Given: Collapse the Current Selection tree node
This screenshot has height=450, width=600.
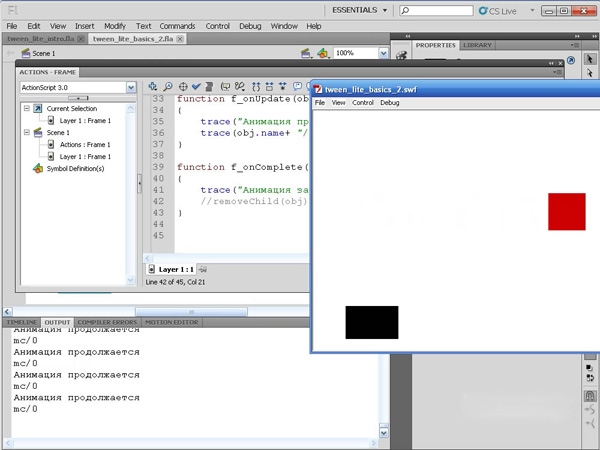Looking at the screenshot, I should (x=27, y=108).
